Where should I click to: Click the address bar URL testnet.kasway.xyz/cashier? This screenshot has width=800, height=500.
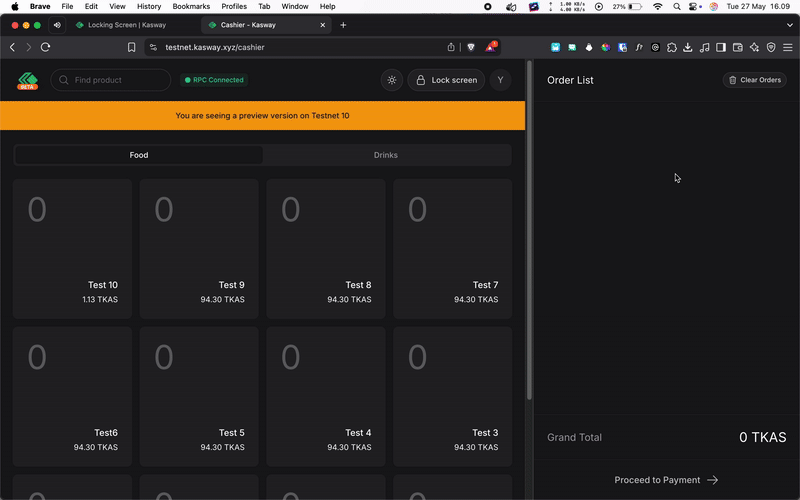tap(215, 47)
